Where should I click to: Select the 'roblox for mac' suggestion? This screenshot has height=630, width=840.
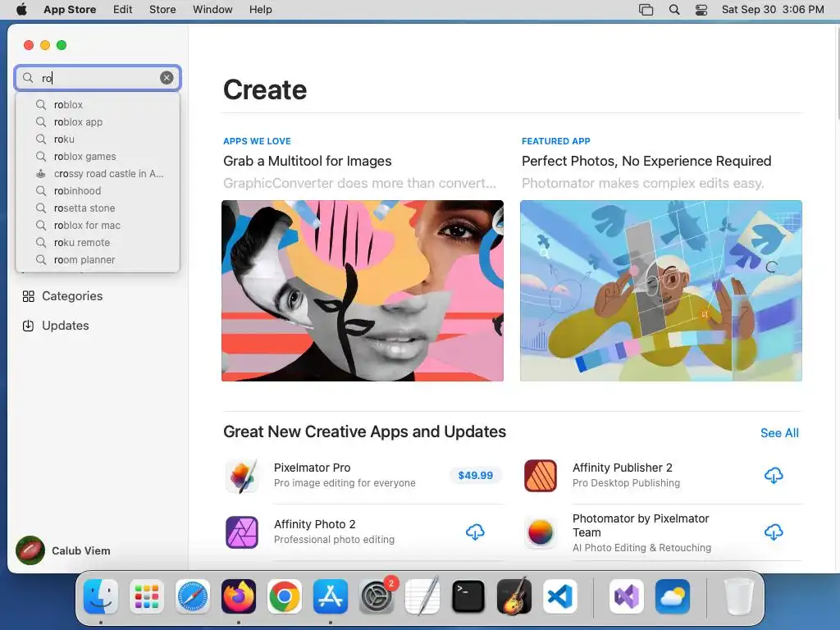(x=98, y=225)
